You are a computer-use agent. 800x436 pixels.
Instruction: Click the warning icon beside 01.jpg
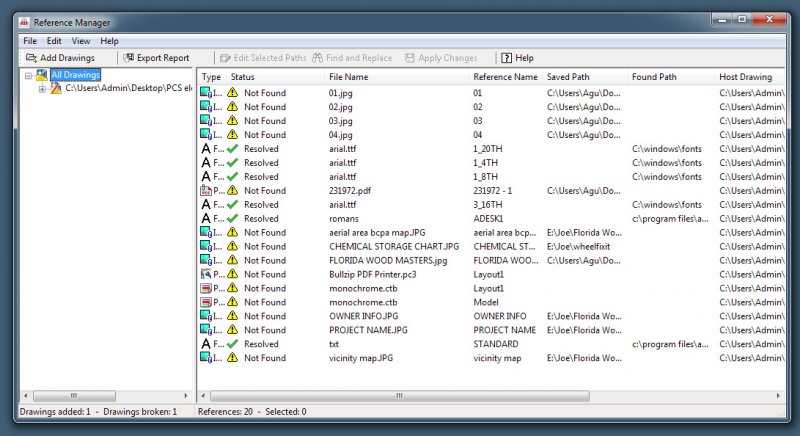tap(232, 93)
